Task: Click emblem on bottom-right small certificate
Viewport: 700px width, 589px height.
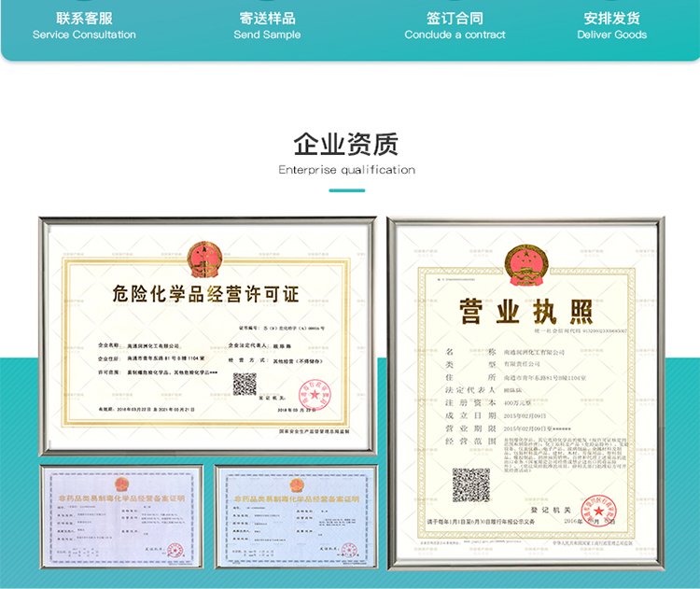Action: tap(296, 484)
